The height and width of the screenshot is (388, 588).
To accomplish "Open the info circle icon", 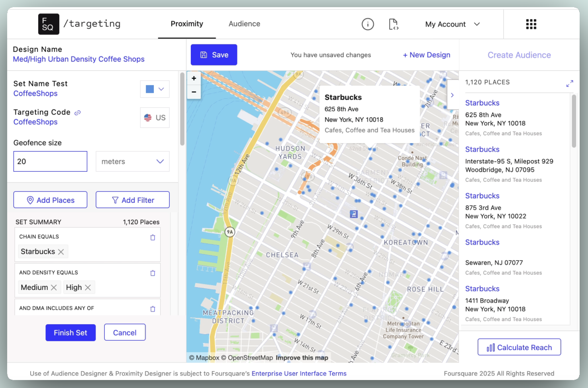I will (368, 24).
